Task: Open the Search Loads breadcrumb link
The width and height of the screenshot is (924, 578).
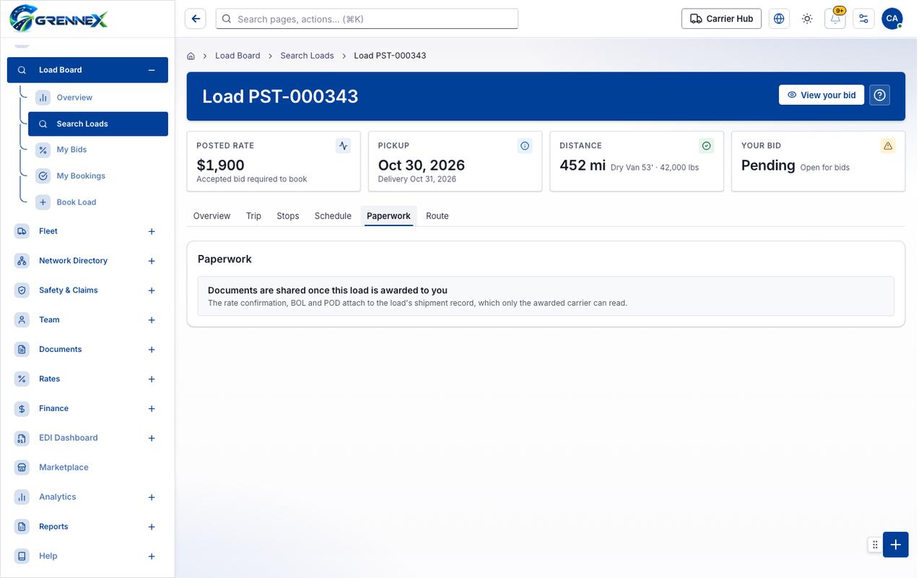Action: [x=307, y=56]
